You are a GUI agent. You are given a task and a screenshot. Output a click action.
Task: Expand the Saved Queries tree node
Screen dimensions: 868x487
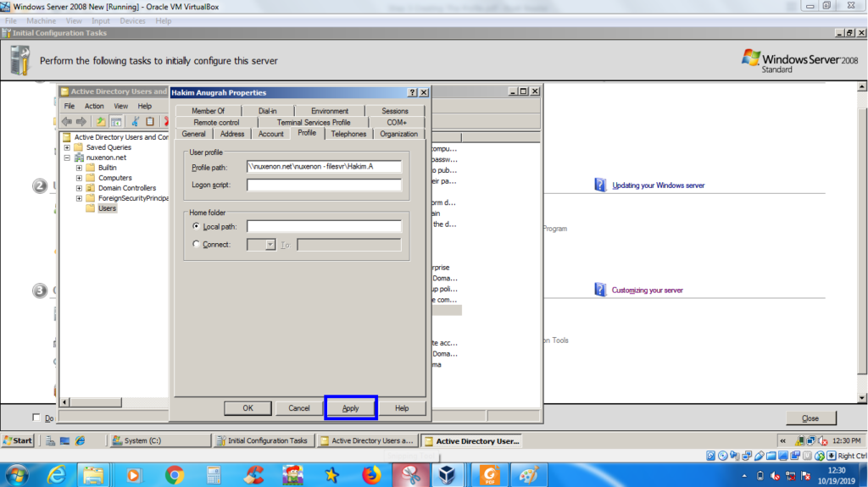tap(67, 147)
